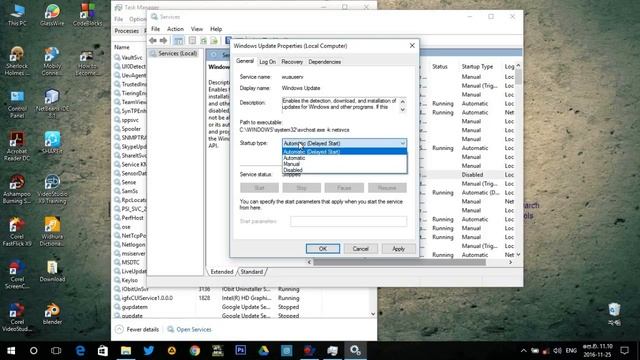Open Recycle Bin on desktop
Screen dimensions: 640x360
pos(614,313)
